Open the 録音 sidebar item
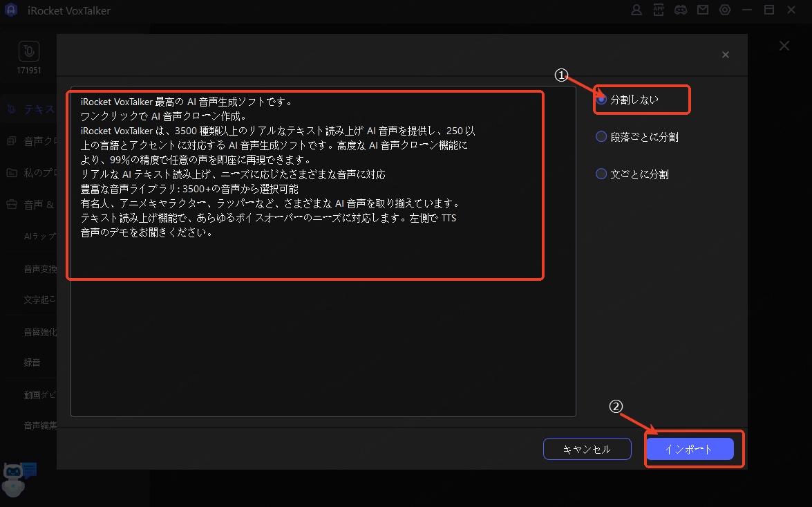812x507 pixels. click(x=32, y=362)
